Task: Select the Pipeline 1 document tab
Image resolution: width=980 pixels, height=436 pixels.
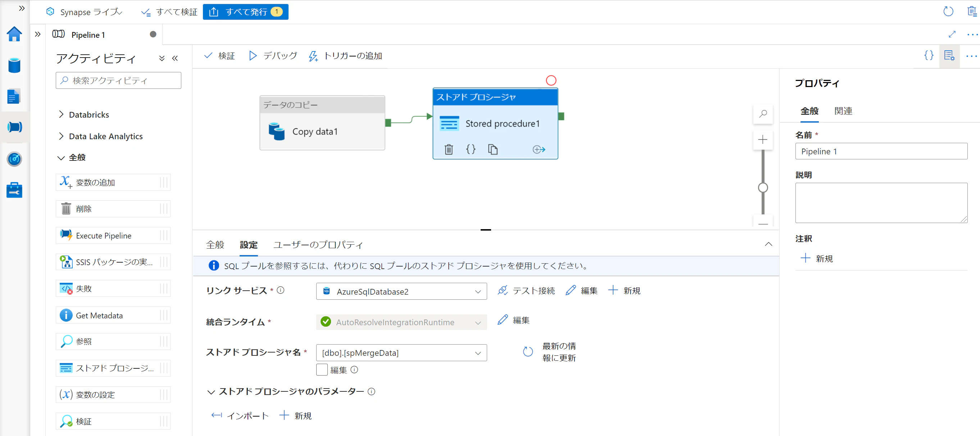Action: click(x=104, y=35)
